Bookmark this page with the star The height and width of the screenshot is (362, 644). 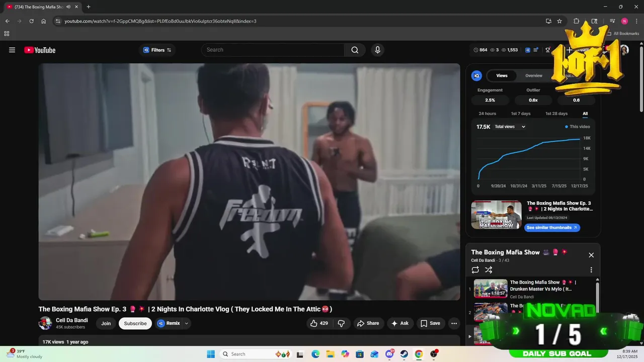pyautogui.click(x=559, y=21)
